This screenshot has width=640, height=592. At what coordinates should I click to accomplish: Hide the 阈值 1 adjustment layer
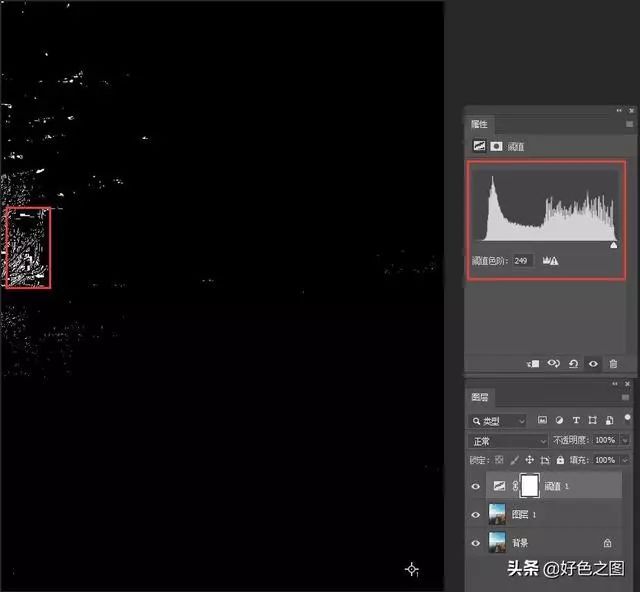tap(476, 487)
